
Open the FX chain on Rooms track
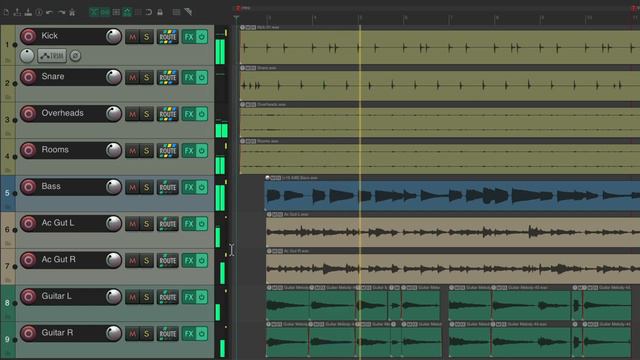(189, 151)
